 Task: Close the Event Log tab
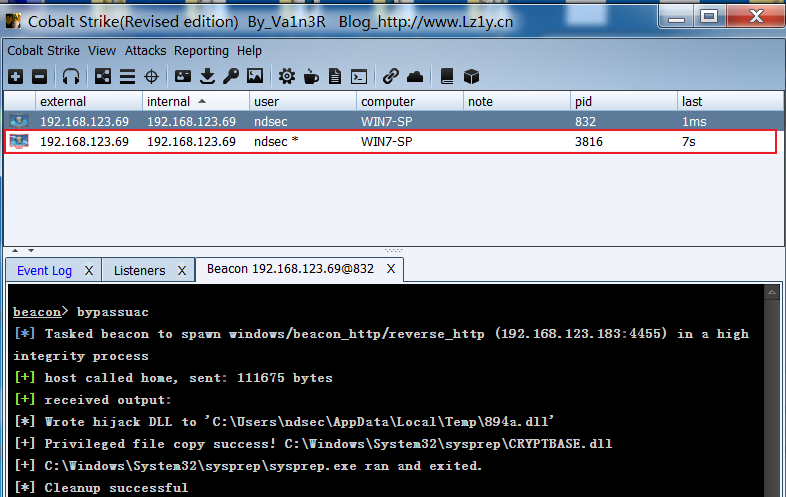pyautogui.click(x=89, y=271)
